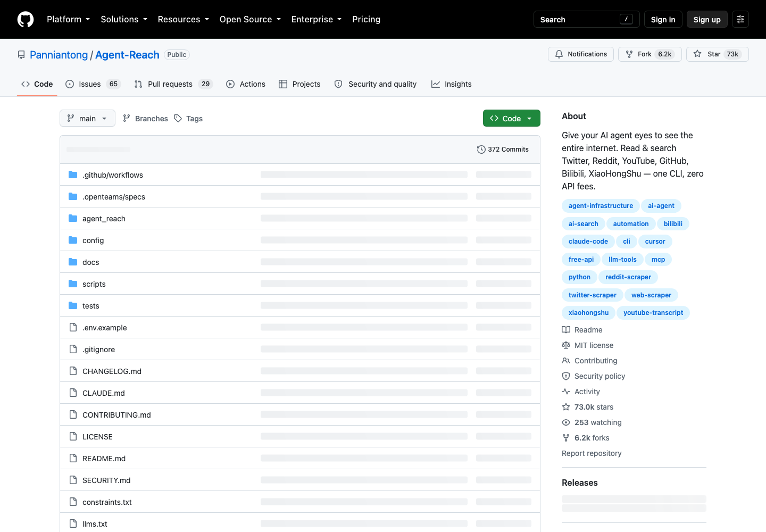Open the docs folder
Viewport: 766px width, 532px height.
tap(90, 262)
